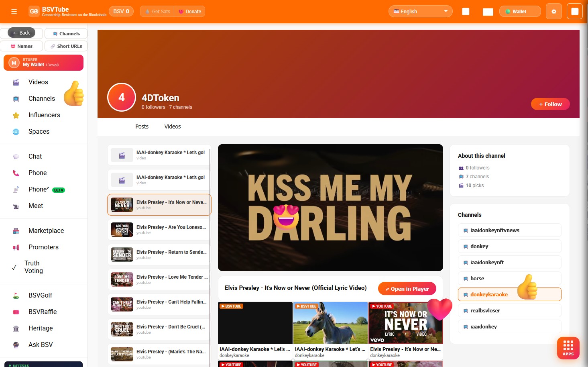The height and width of the screenshot is (367, 588).
Task: Open the APPS grid launcher
Action: [x=568, y=348]
